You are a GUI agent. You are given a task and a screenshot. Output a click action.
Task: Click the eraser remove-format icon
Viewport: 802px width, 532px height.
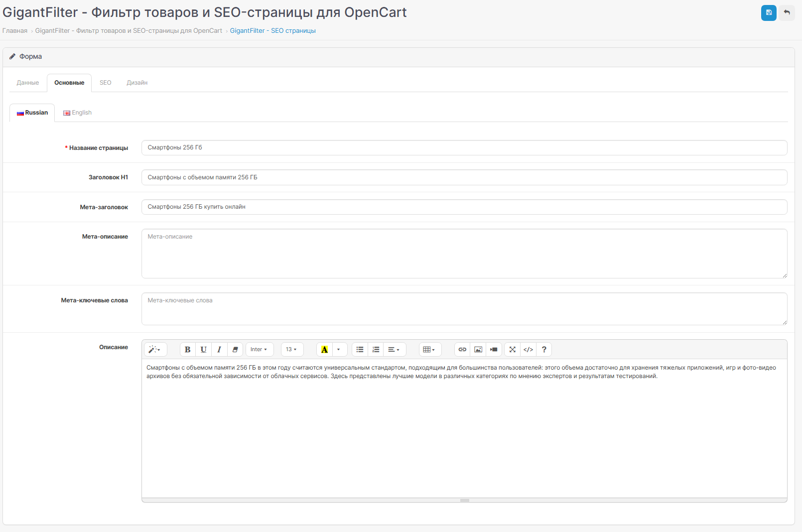[235, 350]
